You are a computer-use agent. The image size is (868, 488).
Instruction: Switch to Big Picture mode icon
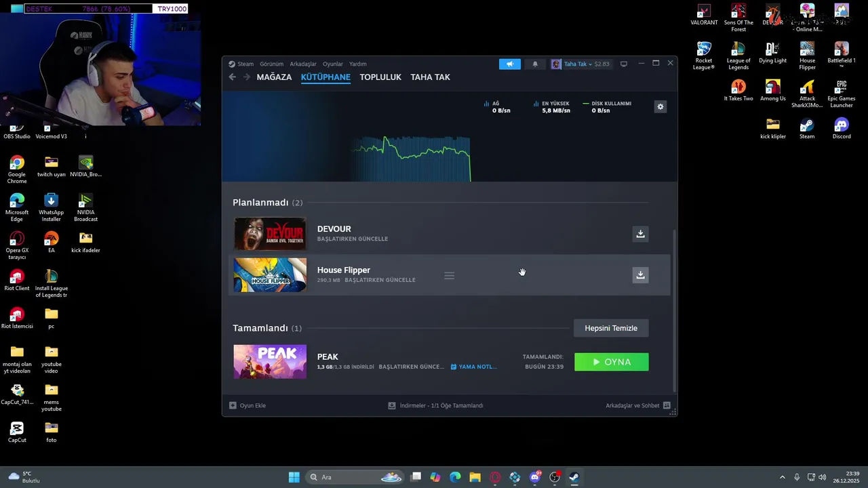pos(624,64)
